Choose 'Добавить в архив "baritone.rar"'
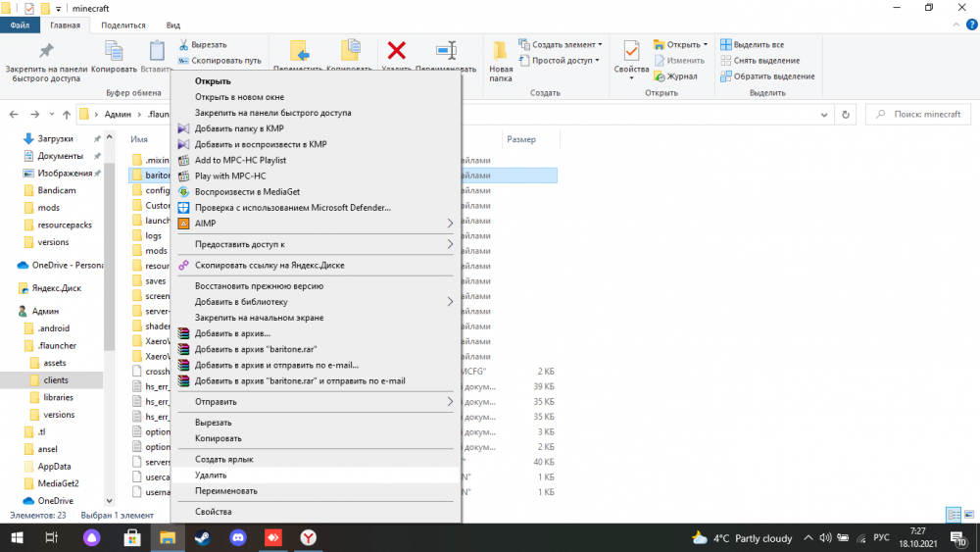The image size is (980, 552). point(316,349)
